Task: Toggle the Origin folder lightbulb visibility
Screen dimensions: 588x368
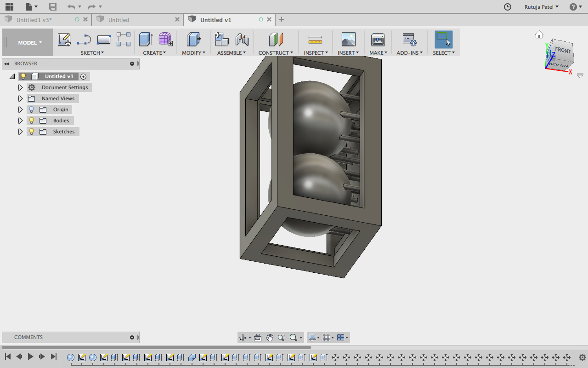Action: [x=31, y=109]
